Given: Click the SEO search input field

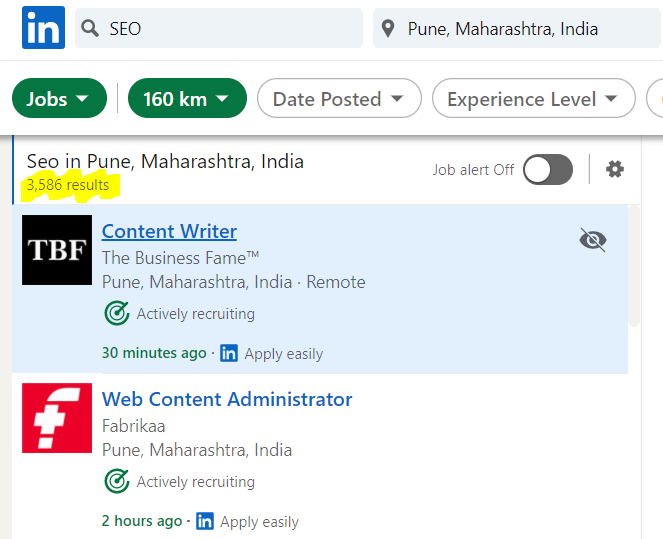Looking at the screenshot, I should tap(219, 28).
